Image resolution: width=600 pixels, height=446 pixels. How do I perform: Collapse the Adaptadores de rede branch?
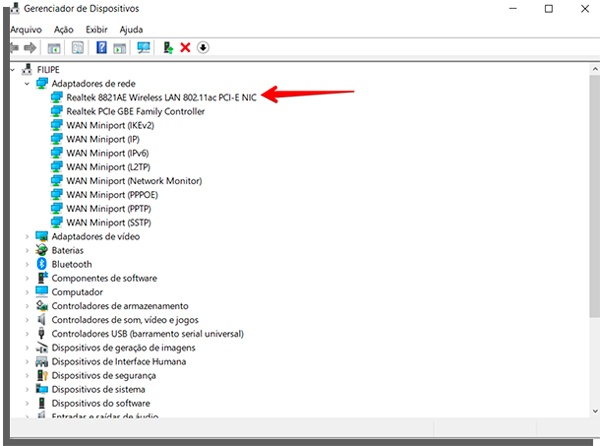tap(27, 84)
